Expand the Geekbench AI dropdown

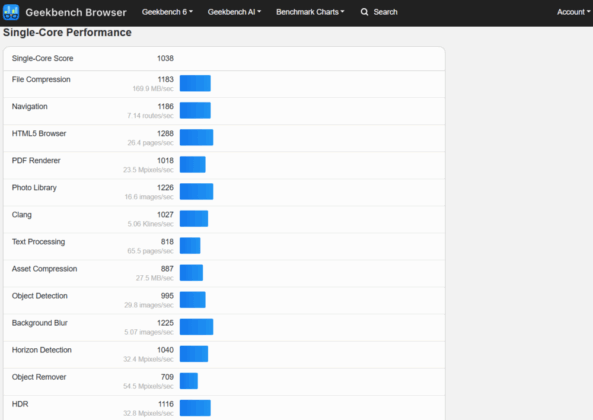coord(234,12)
